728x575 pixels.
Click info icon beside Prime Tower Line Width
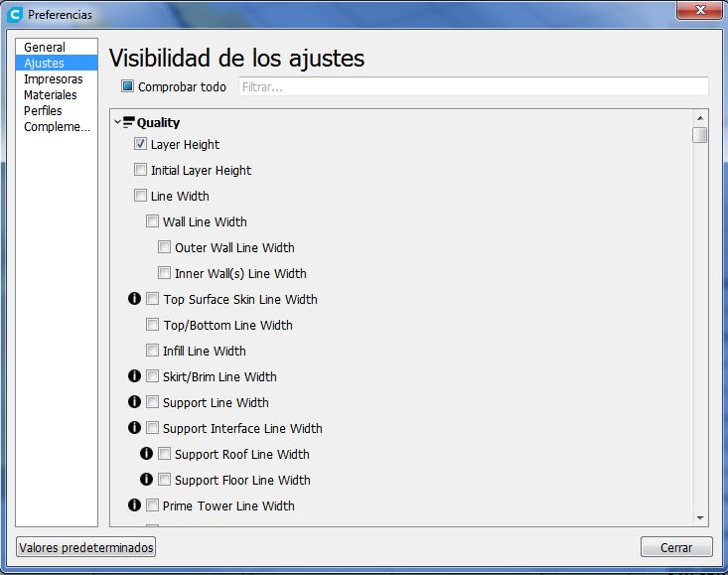click(x=134, y=504)
